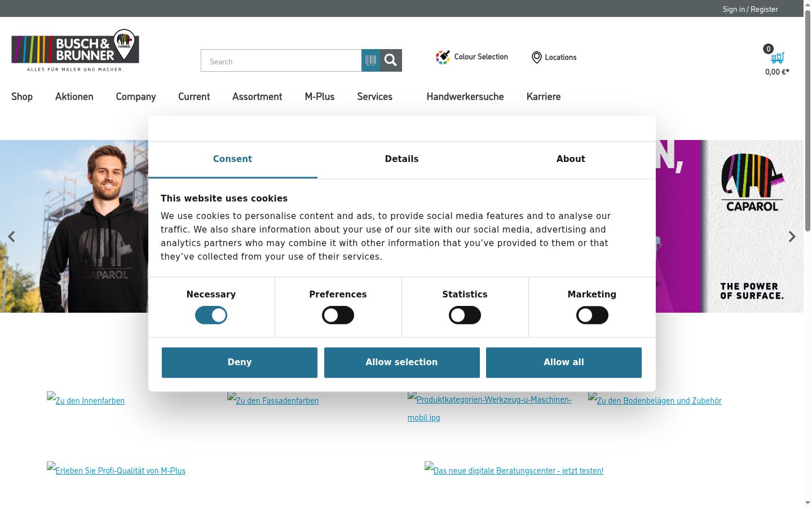Viewport: 812px width, 508px height.
Task: Open the Zu den Fassadenfarben link
Action: click(273, 400)
